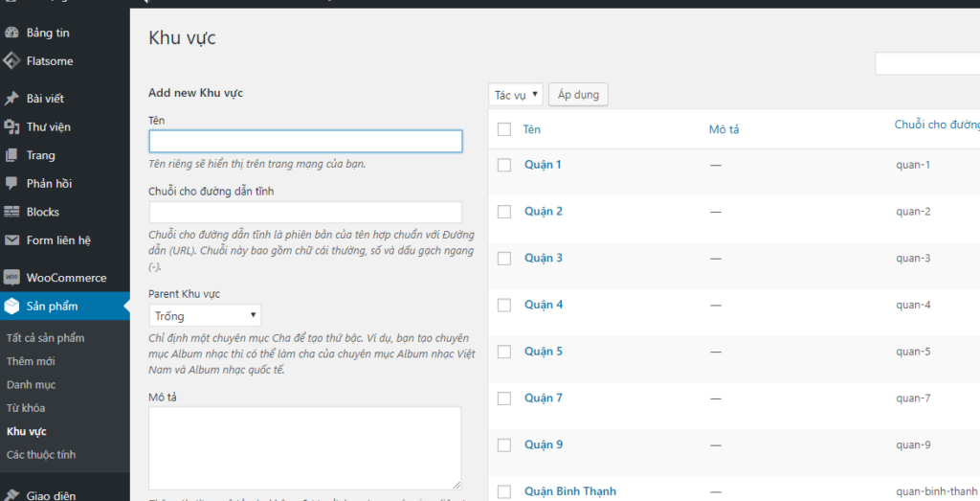Click the Form liên hệ envelope icon
980x501 pixels.
11,240
